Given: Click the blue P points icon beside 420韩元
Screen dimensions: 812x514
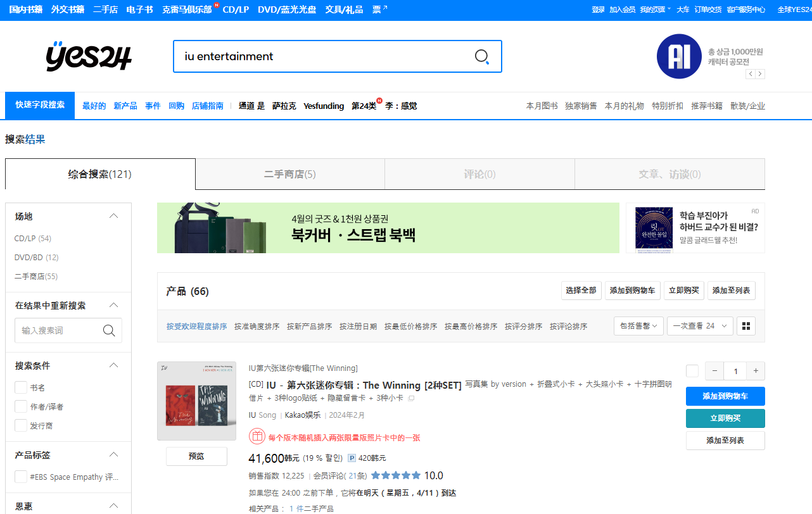Looking at the screenshot, I should pyautogui.click(x=352, y=458).
